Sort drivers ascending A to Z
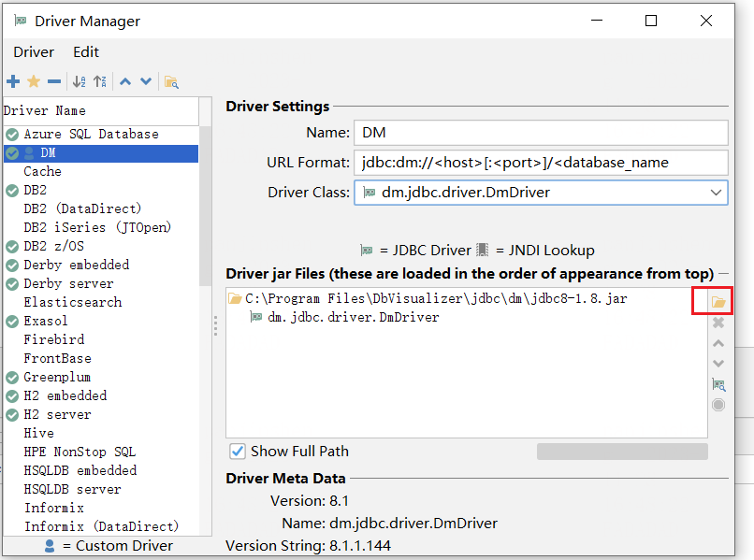This screenshot has width=754, height=560. click(x=80, y=81)
